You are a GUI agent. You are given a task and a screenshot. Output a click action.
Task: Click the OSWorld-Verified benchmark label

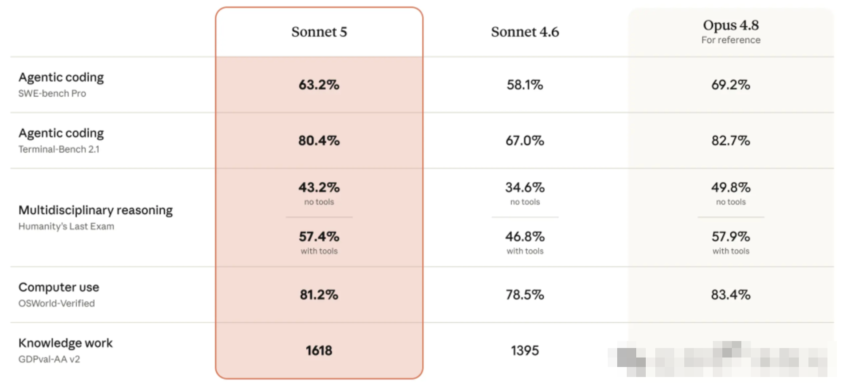point(56,303)
